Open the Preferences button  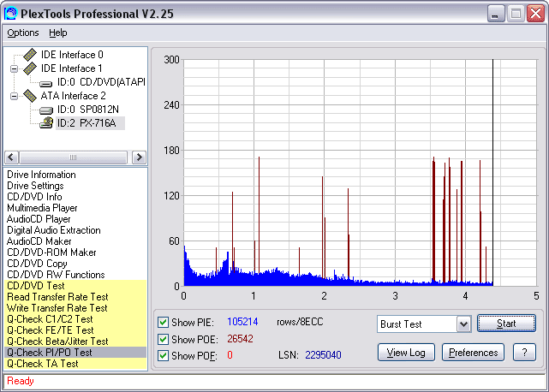click(473, 353)
